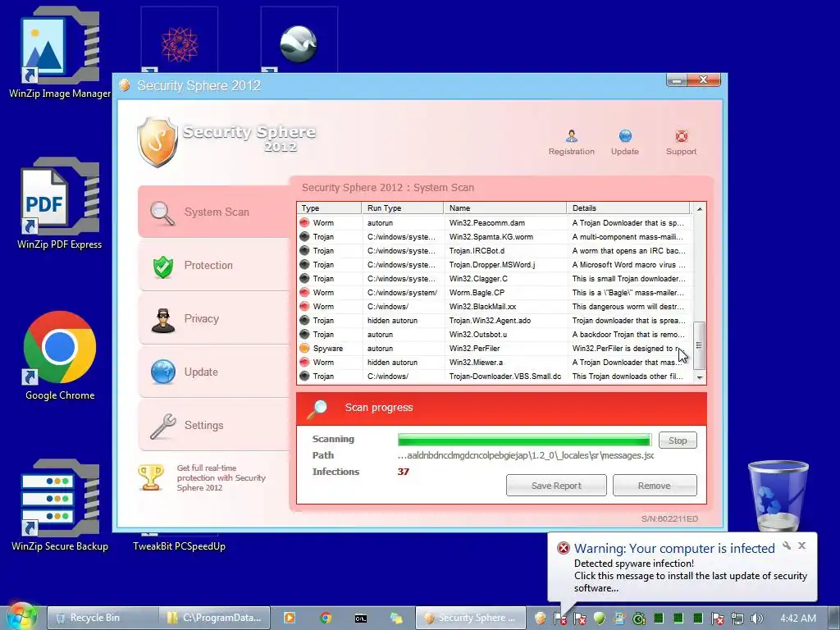Stop the running scan
The height and width of the screenshot is (630, 840).
pos(678,441)
